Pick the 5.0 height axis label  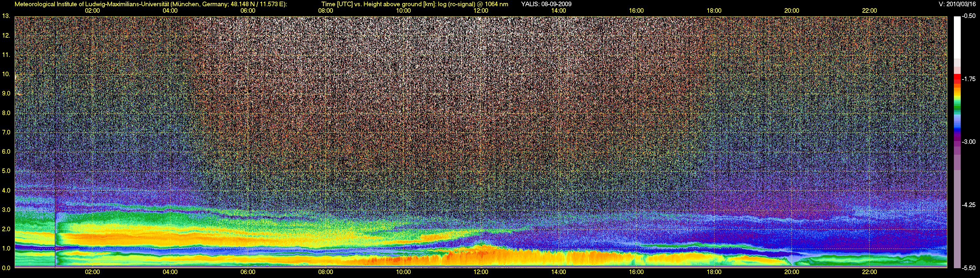pyautogui.click(x=6, y=171)
